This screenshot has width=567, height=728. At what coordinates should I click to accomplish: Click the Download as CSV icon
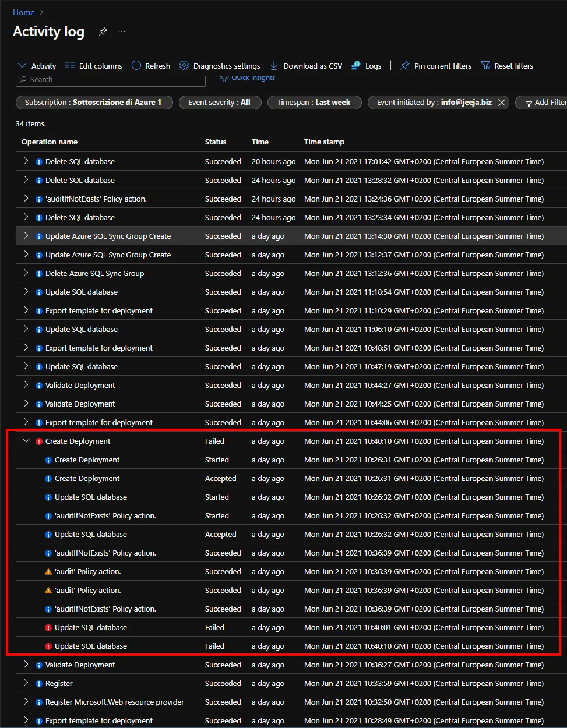(274, 66)
